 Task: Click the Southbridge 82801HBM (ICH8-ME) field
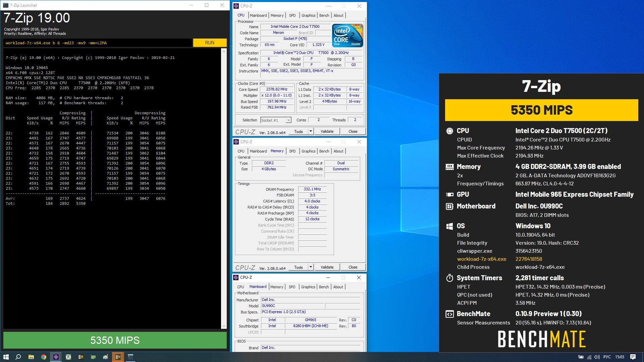311,326
